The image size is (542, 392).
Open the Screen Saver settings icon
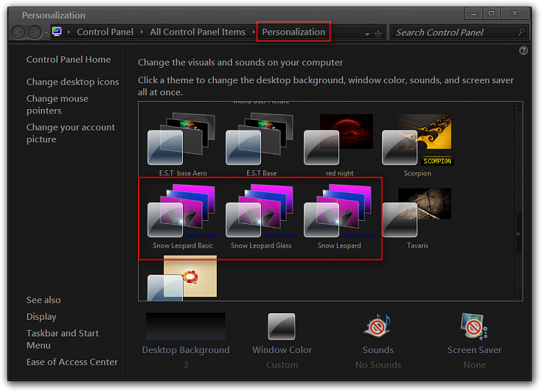(x=474, y=326)
